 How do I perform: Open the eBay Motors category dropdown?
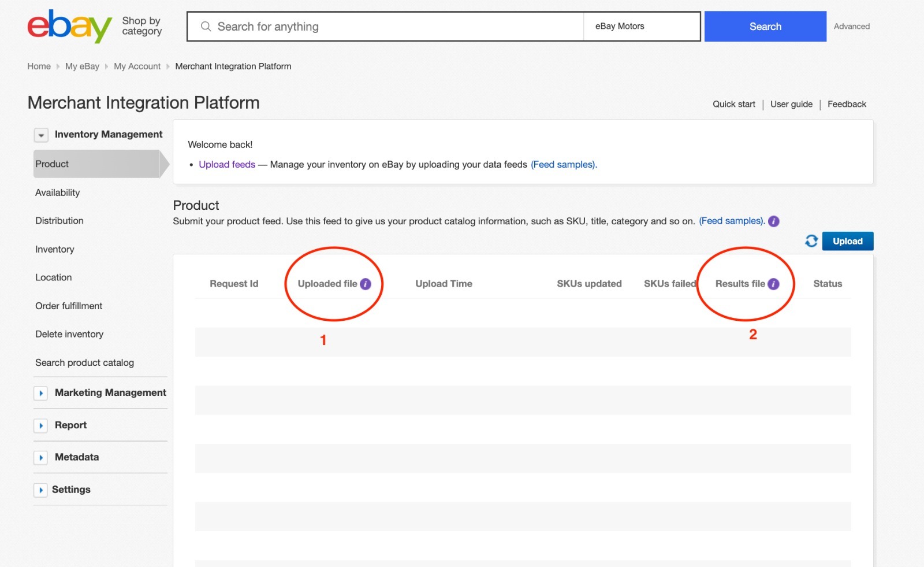641,27
